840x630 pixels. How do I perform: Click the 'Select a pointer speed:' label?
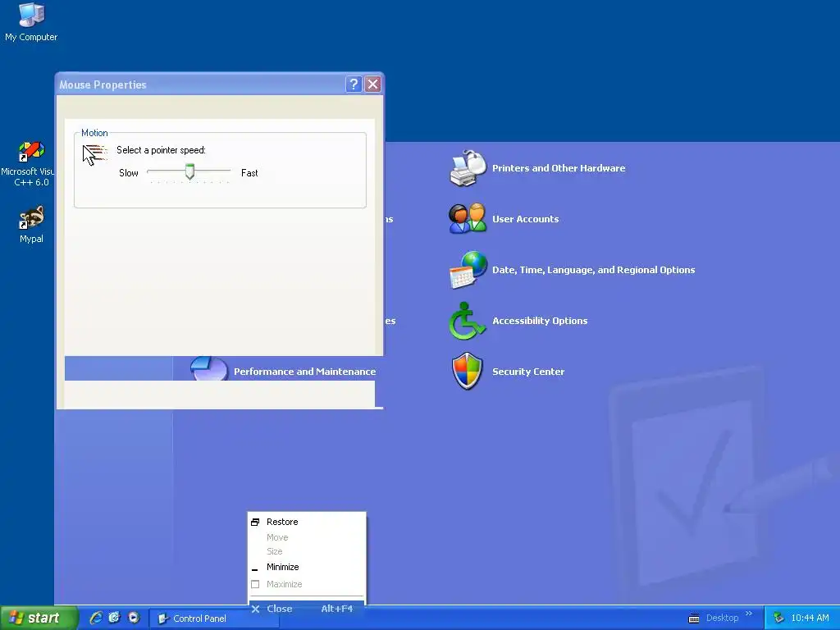pos(162,150)
